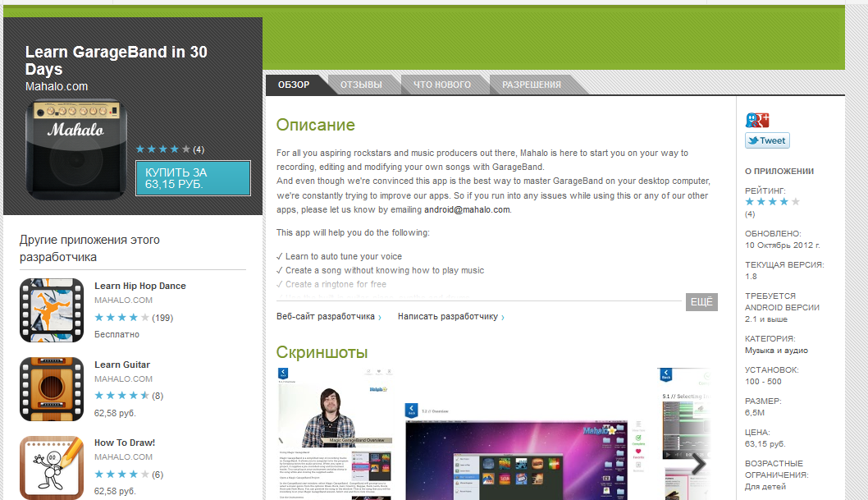Expand the description with the ЕЩЁ button
The height and width of the screenshot is (500, 868).
(x=701, y=302)
